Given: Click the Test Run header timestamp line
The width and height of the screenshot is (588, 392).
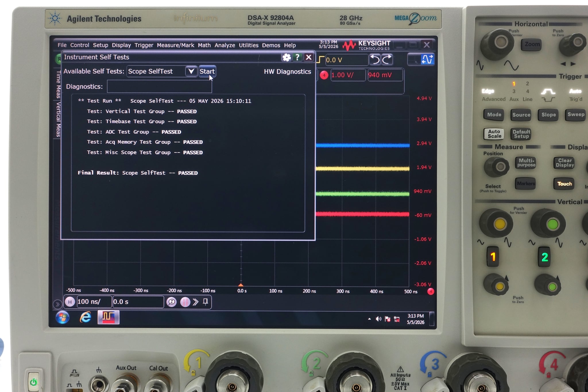Looking at the screenshot, I should 165,101.
